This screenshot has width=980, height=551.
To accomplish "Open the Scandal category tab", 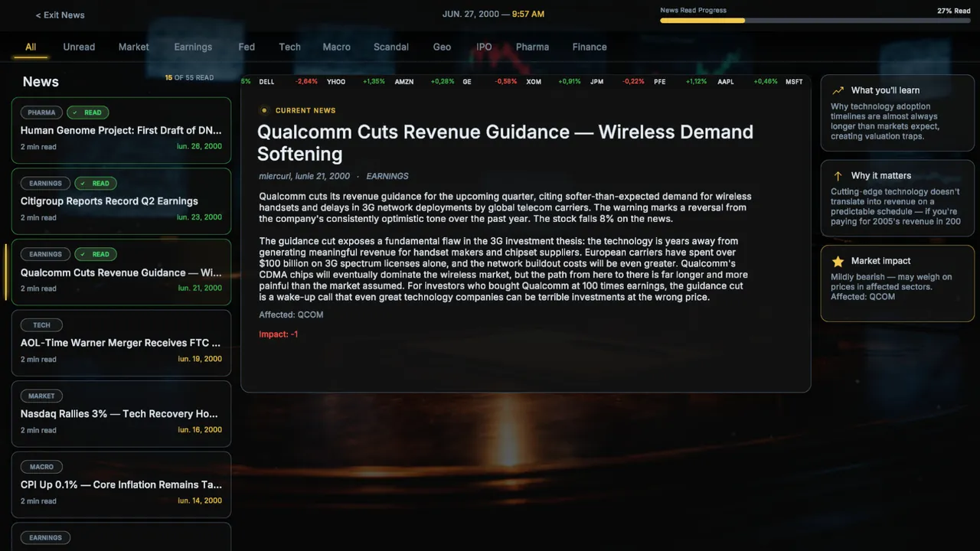I will click(x=391, y=47).
